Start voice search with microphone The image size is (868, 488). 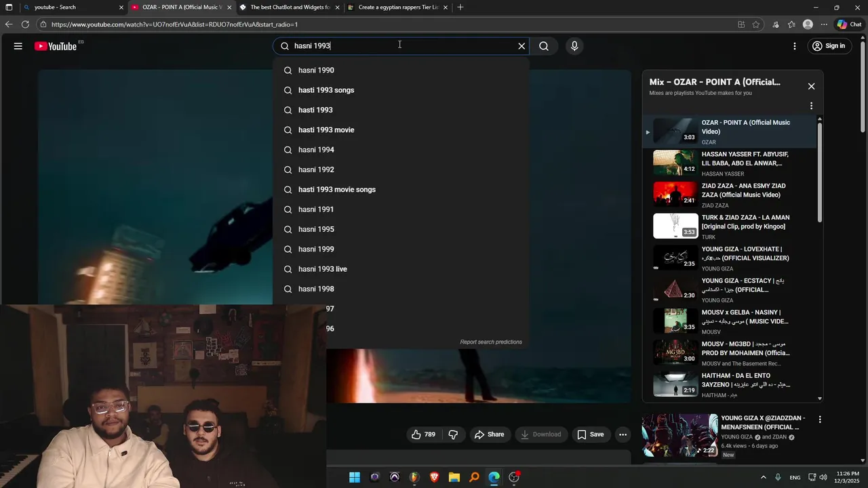(x=574, y=46)
